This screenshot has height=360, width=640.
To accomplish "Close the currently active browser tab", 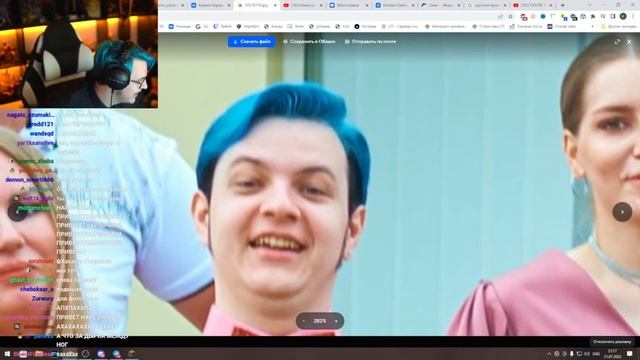I will (276, 5).
